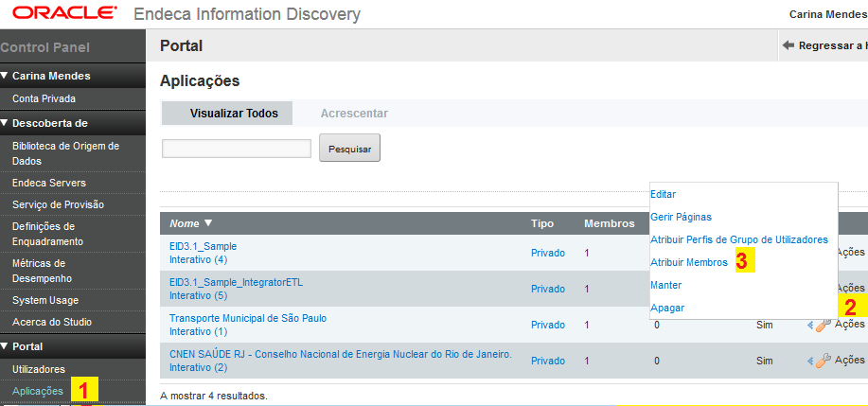Collapse the Descoberta de sidebar section
This screenshot has height=406, width=868.
(x=6, y=123)
